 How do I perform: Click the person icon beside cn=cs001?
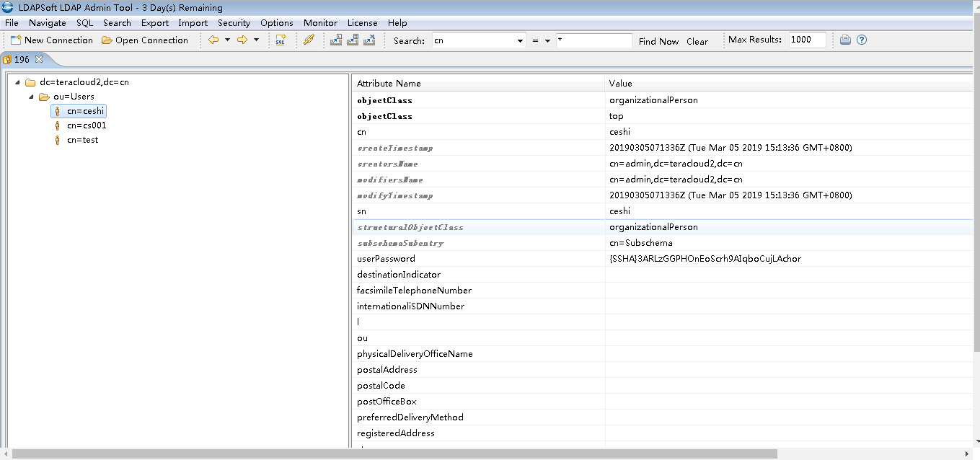pyautogui.click(x=58, y=125)
